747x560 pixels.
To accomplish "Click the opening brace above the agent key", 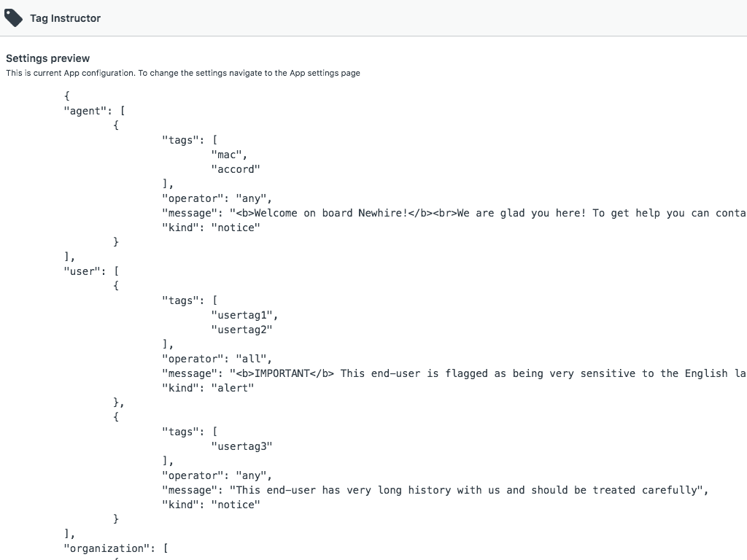I will click(67, 96).
